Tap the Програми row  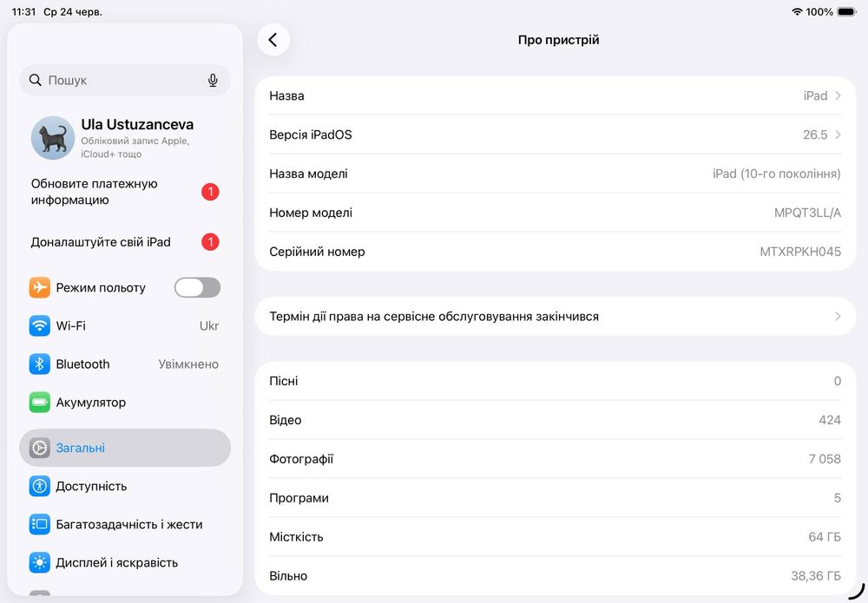[x=556, y=498]
